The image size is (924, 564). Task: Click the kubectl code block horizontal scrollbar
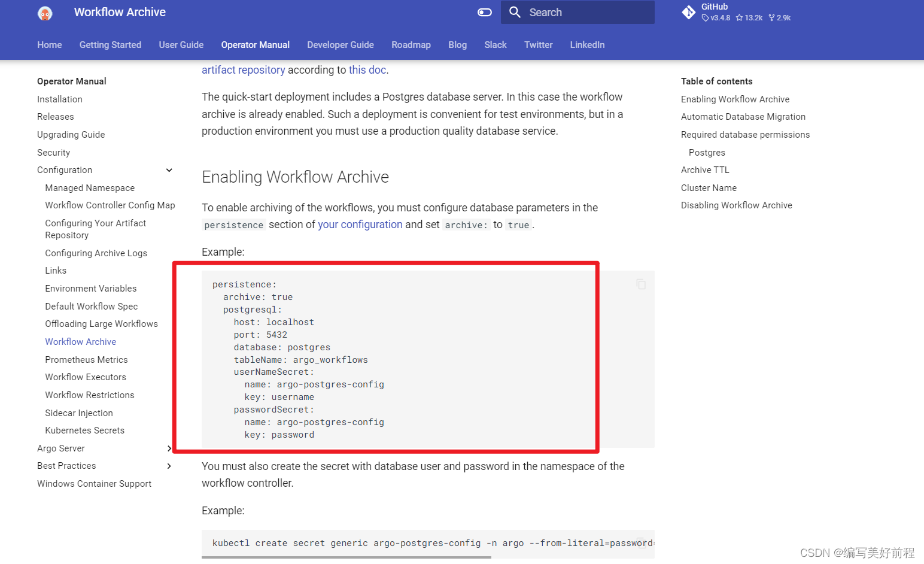click(x=346, y=557)
